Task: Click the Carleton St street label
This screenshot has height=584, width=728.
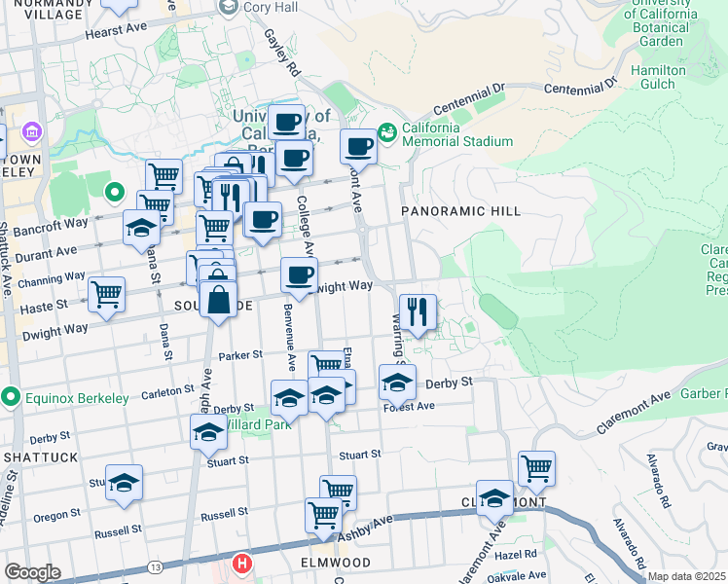Action: click(168, 392)
